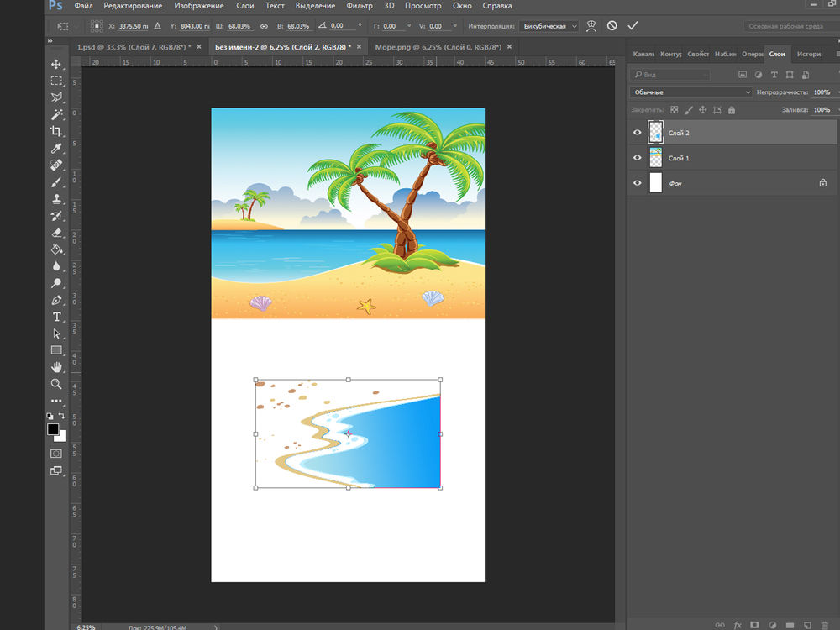
Task: Cancel transform with the circle-slash button
Action: pyautogui.click(x=612, y=26)
